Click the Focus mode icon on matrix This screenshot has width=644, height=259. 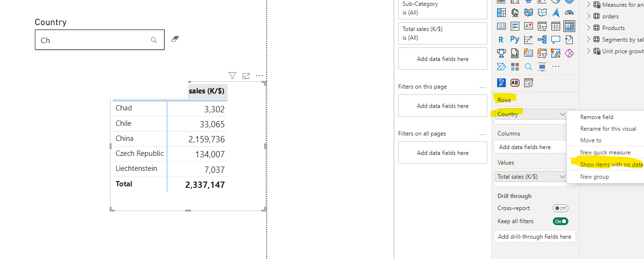[x=246, y=76]
